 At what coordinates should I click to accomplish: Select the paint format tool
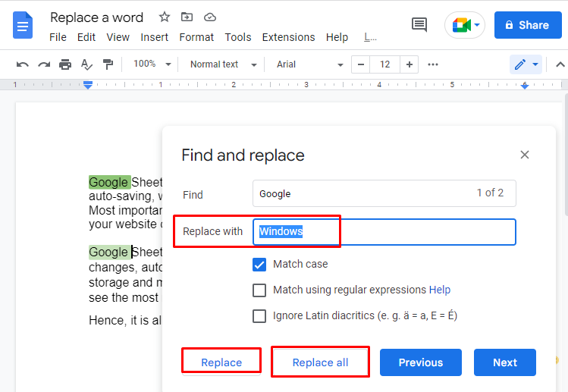108,64
